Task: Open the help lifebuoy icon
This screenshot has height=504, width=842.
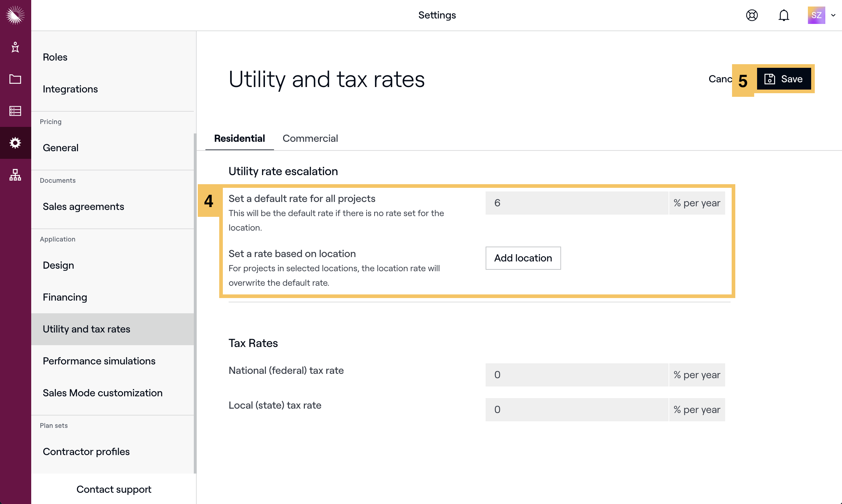Action: [x=752, y=15]
